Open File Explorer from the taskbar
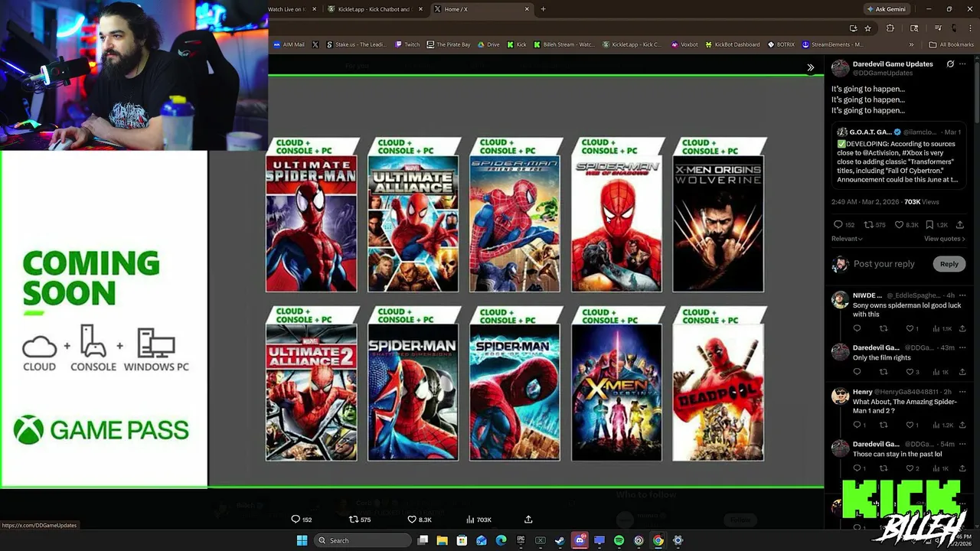Viewport: 980px width, 551px height. [442, 540]
